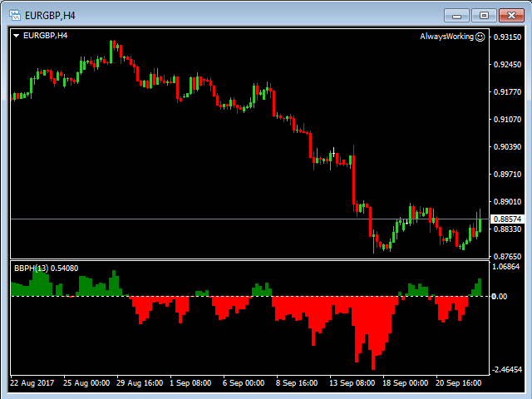The image size is (532, 399).
Task: Click the 1 Sep 08:00 time label
Action: 191,383
